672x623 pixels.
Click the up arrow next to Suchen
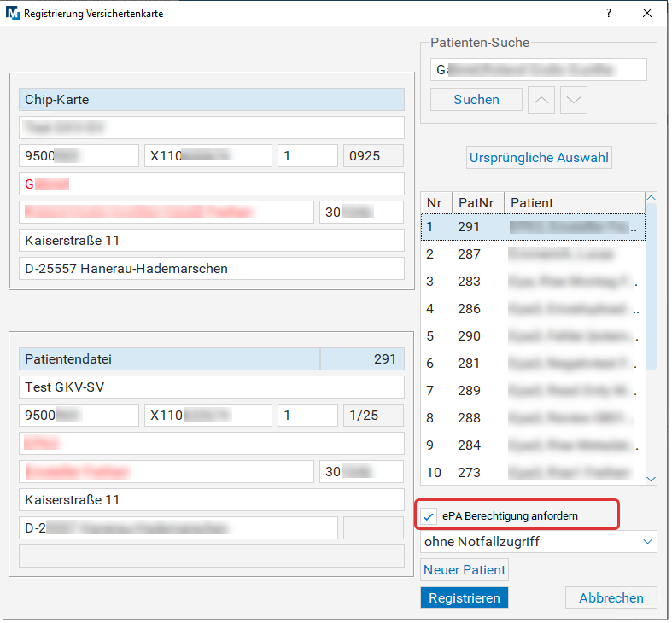(x=542, y=100)
